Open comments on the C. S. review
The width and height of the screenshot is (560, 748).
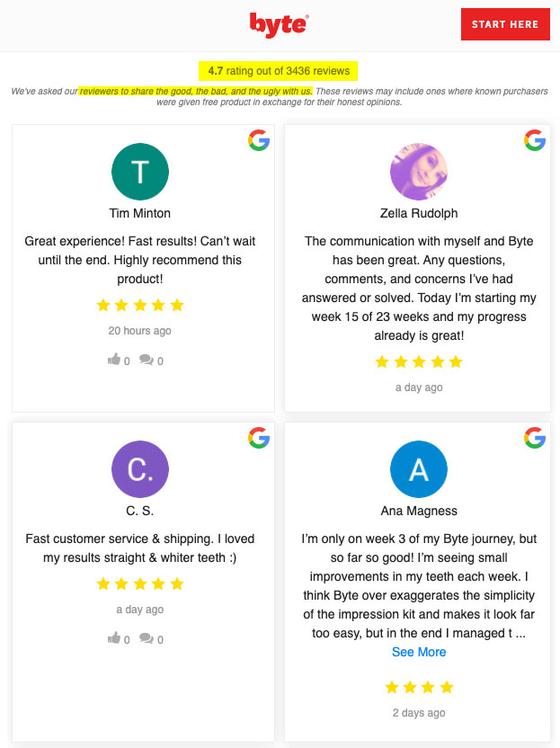tap(146, 638)
